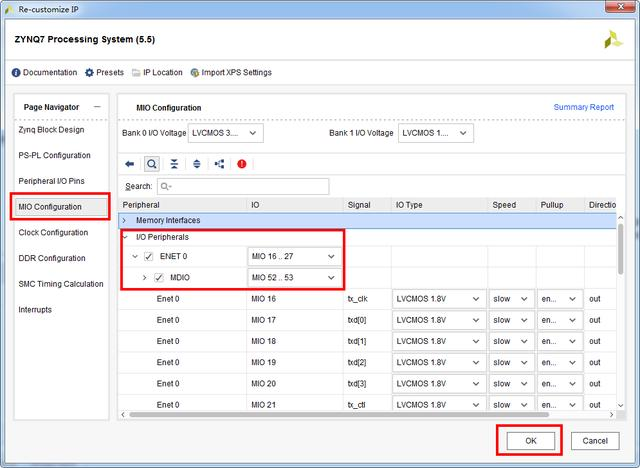Click the Speed column header
Image resolution: width=640 pixels, height=468 pixels.
tap(512, 205)
